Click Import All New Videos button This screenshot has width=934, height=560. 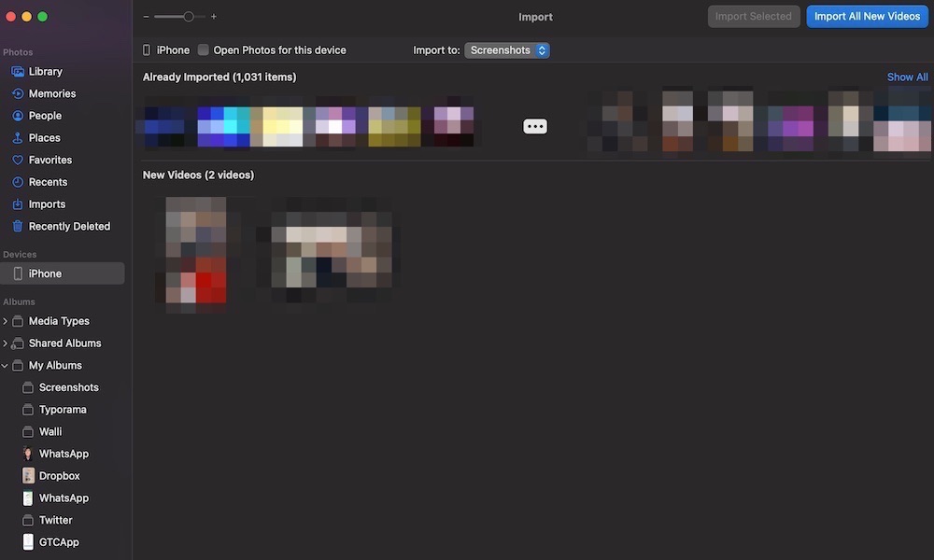pyautogui.click(x=867, y=17)
